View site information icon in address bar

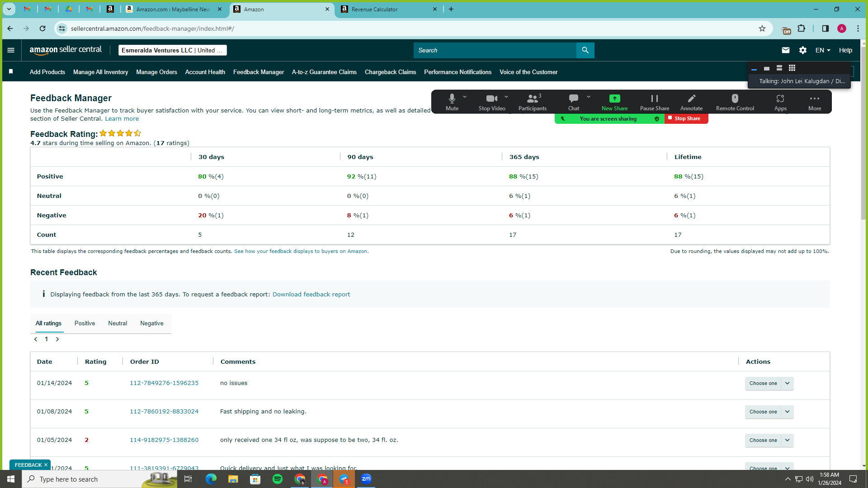(62, 28)
